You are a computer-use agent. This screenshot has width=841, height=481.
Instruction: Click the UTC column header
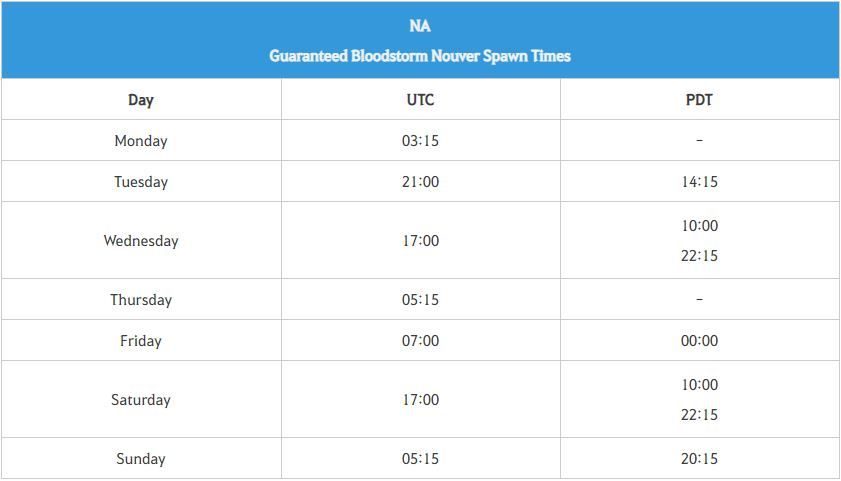(420, 100)
